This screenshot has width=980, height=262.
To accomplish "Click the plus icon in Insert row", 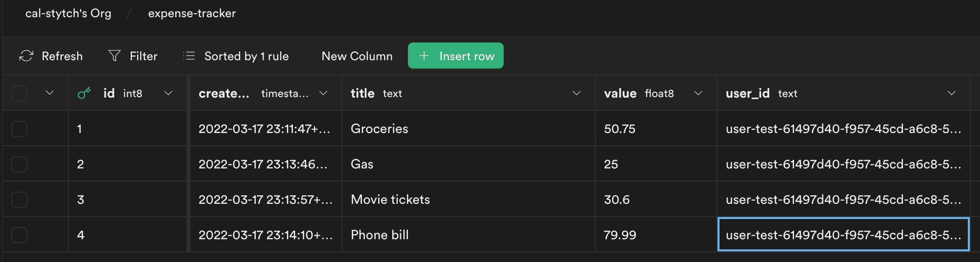I will [424, 56].
